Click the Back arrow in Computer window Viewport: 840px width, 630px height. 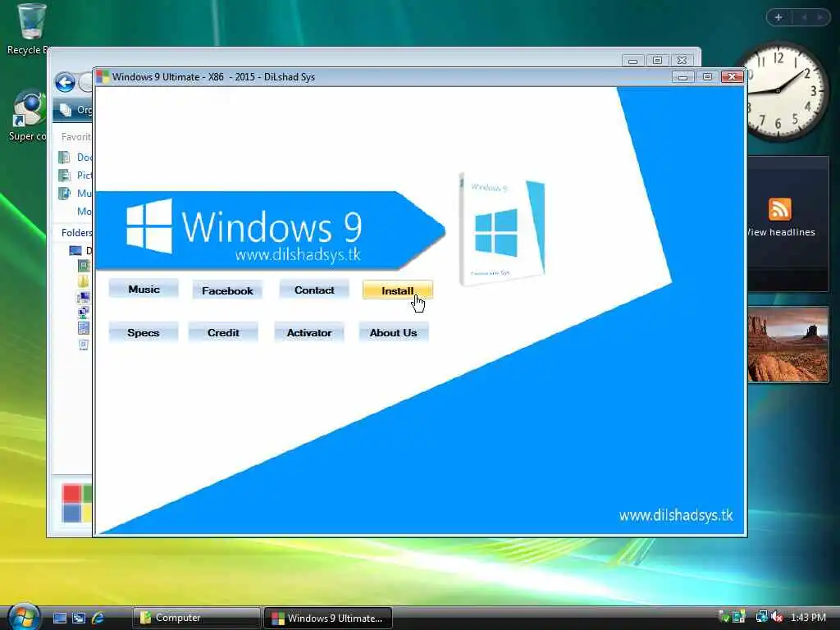pyautogui.click(x=66, y=83)
